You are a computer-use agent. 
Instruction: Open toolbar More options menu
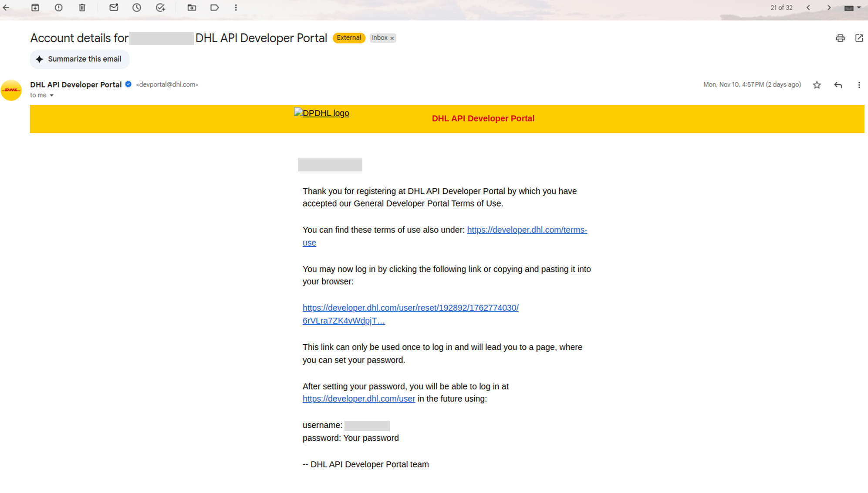tap(236, 7)
